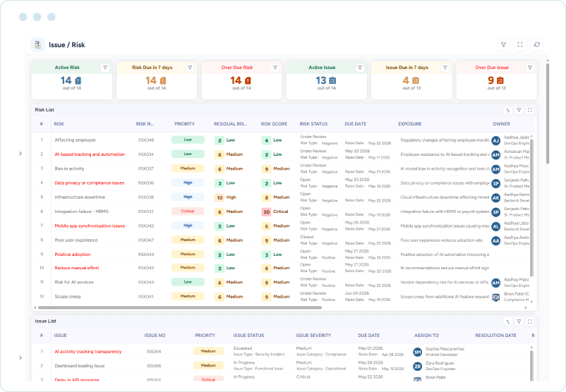Image resolution: width=566 pixels, height=392 pixels.
Task: Click the page vertical scrollbar at right edge
Action: click(x=547, y=114)
